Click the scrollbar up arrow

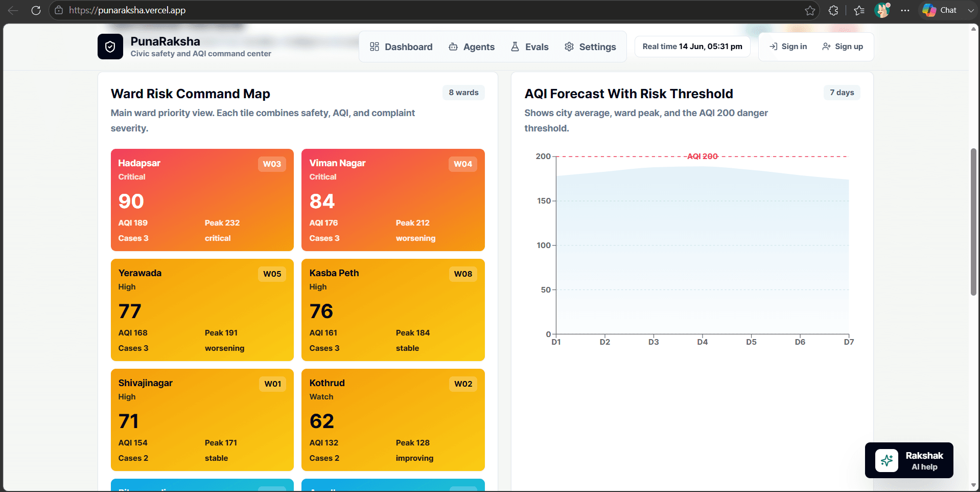973,29
